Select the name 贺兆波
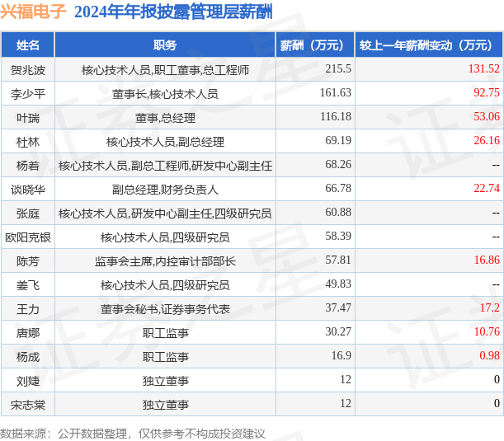This screenshot has width=504, height=441. (x=28, y=70)
